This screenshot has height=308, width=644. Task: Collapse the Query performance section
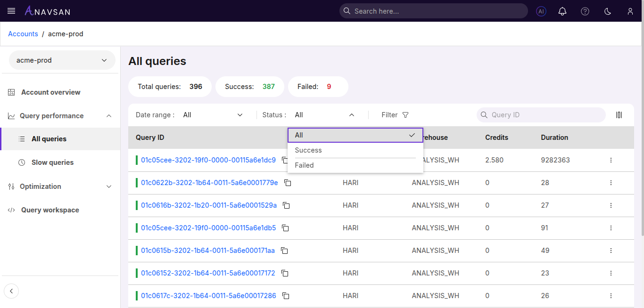coord(60,116)
